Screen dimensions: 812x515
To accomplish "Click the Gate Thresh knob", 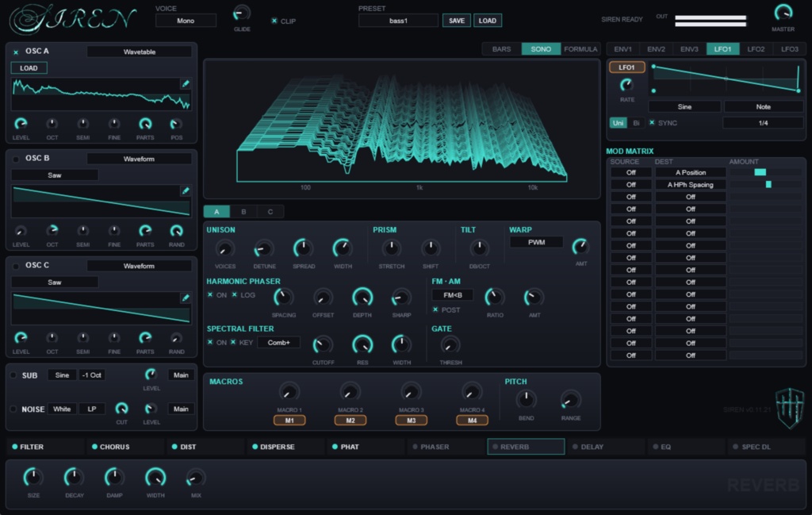I will tap(450, 345).
